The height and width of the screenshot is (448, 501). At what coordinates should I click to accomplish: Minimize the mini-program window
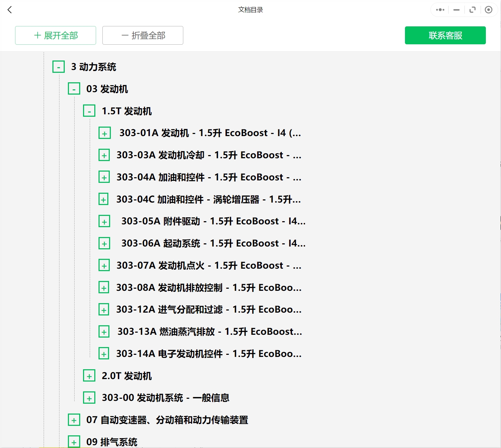pyautogui.click(x=456, y=10)
